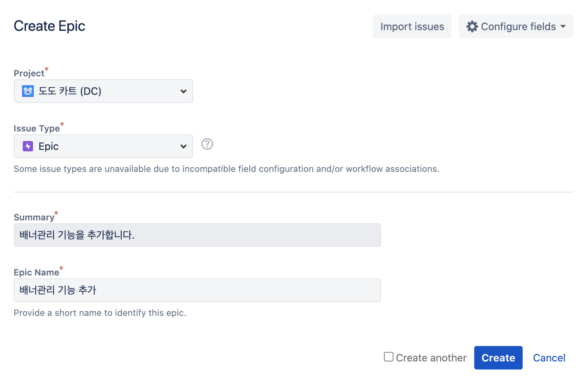The width and height of the screenshot is (588, 382).
Task: Enable the Create another checkbox
Action: click(389, 357)
